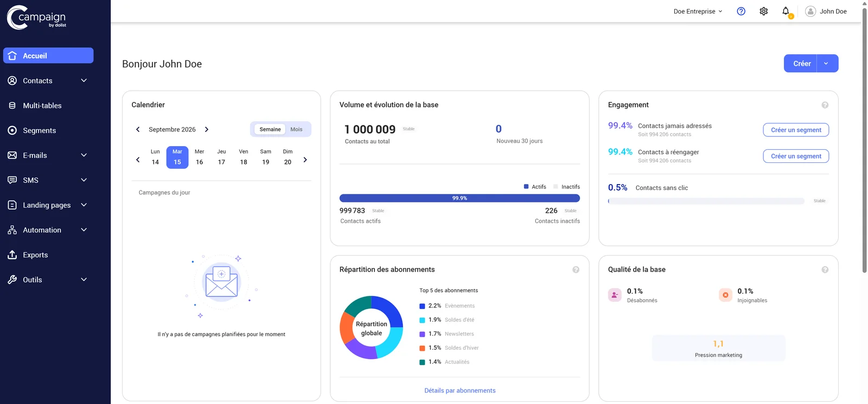Open Détails par abonnements link
The width and height of the screenshot is (868, 404).
(x=460, y=390)
